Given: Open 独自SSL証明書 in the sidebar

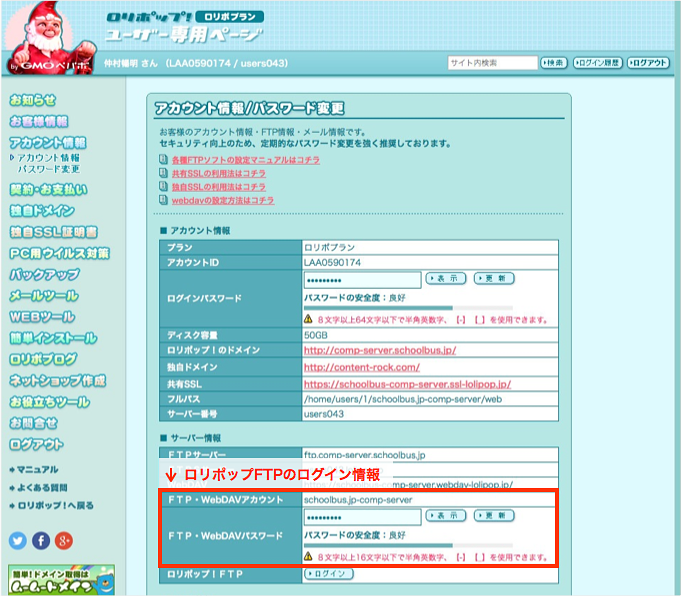Looking at the screenshot, I should pyautogui.click(x=53, y=232).
